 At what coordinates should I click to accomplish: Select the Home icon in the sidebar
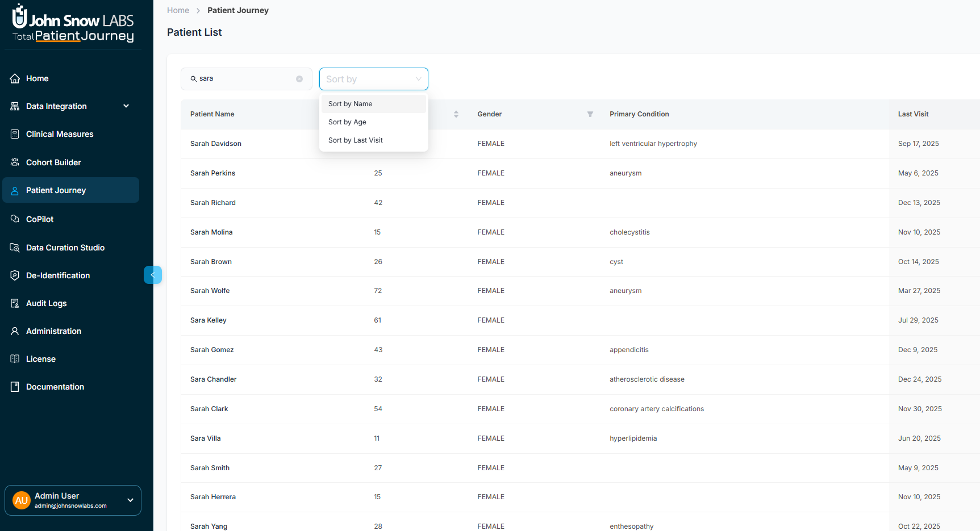click(15, 78)
